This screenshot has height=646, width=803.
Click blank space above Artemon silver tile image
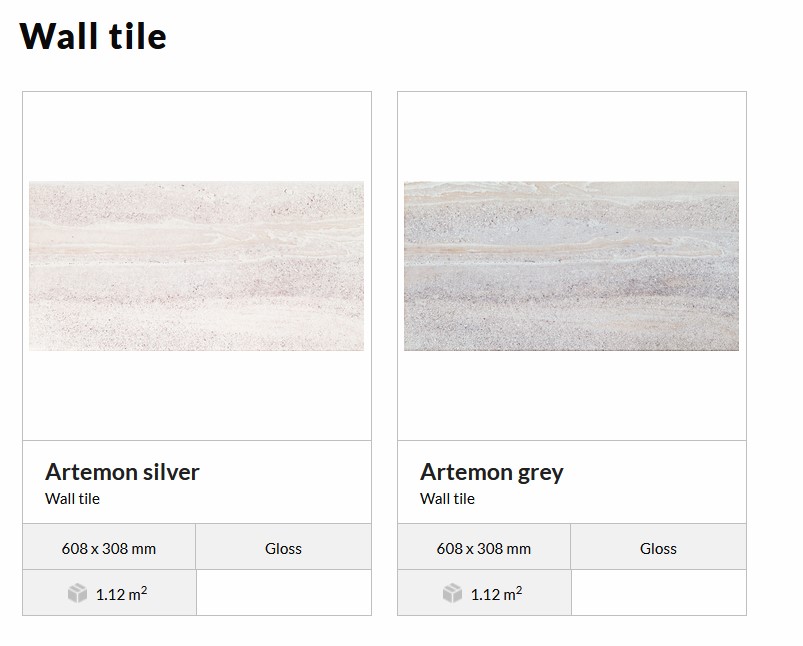(196, 136)
